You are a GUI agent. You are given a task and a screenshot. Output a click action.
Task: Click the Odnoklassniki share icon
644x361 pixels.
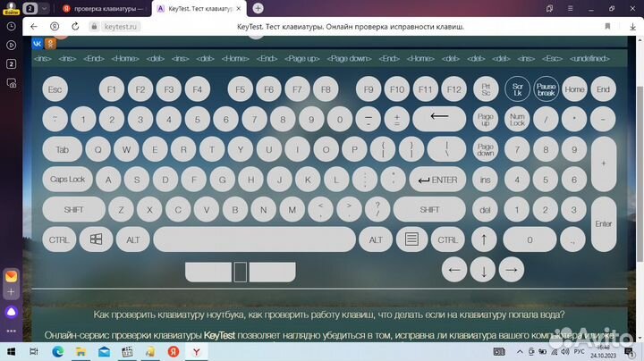[x=50, y=44]
